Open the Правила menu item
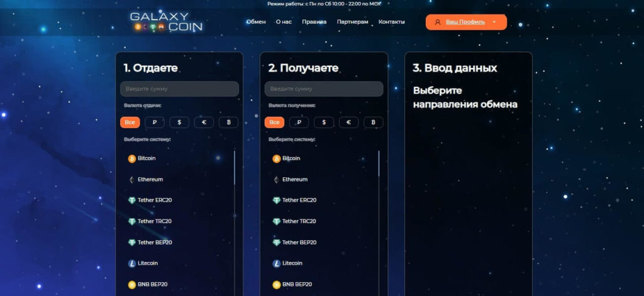This screenshot has width=644, height=296. [314, 22]
